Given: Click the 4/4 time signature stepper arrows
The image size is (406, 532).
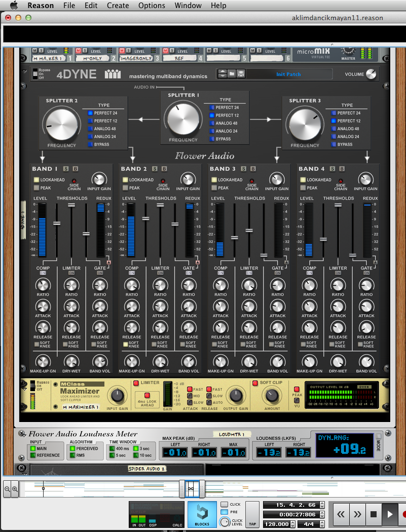Looking at the screenshot, I should [322, 524].
